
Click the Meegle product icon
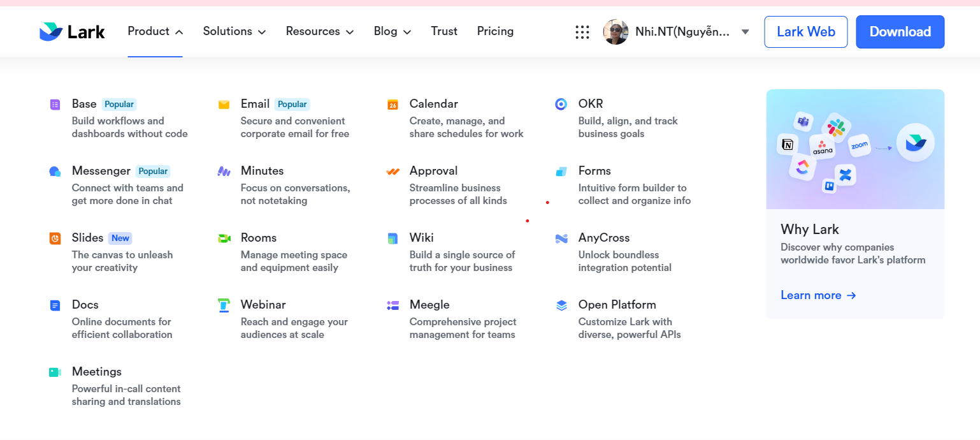click(x=393, y=305)
